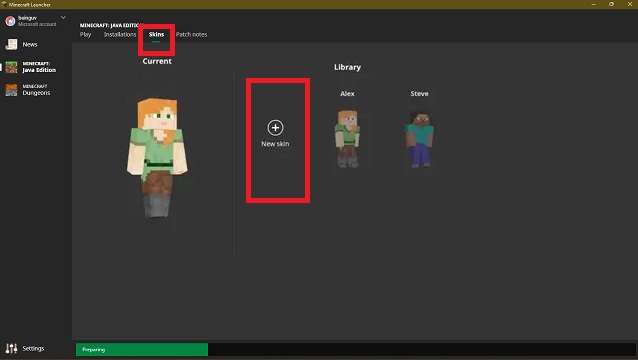Click the current Alex skin preview
Screen dimensions: 638x360
coord(157,158)
